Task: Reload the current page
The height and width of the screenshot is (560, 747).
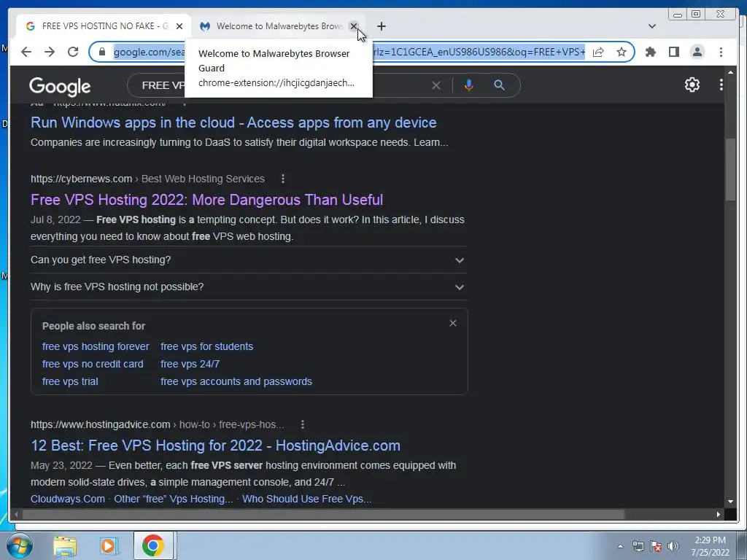Action: [73, 52]
